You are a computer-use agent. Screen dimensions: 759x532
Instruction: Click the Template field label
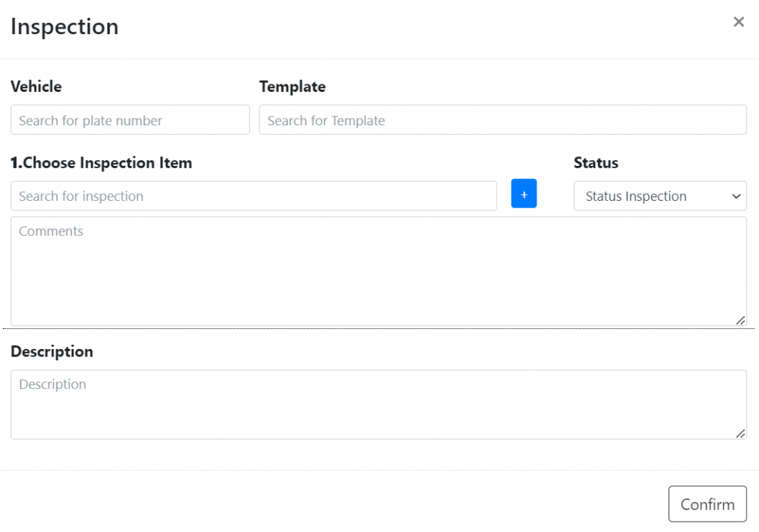292,87
